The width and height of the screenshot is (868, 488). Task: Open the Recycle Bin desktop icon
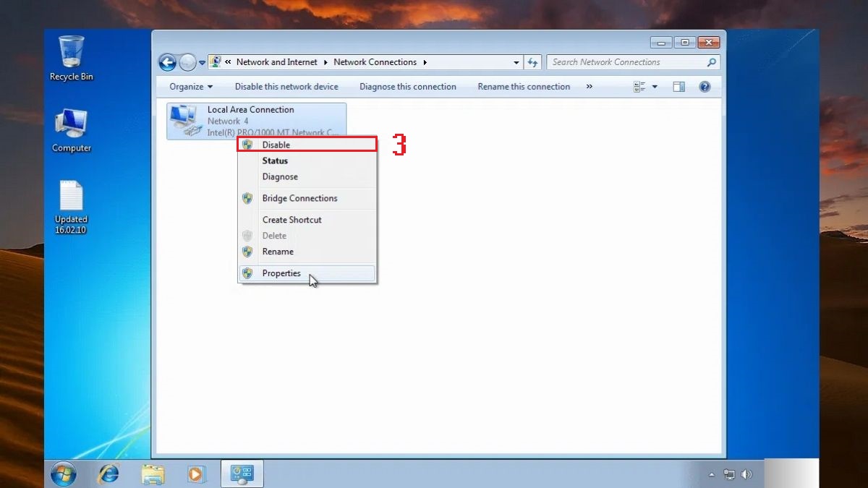point(71,58)
